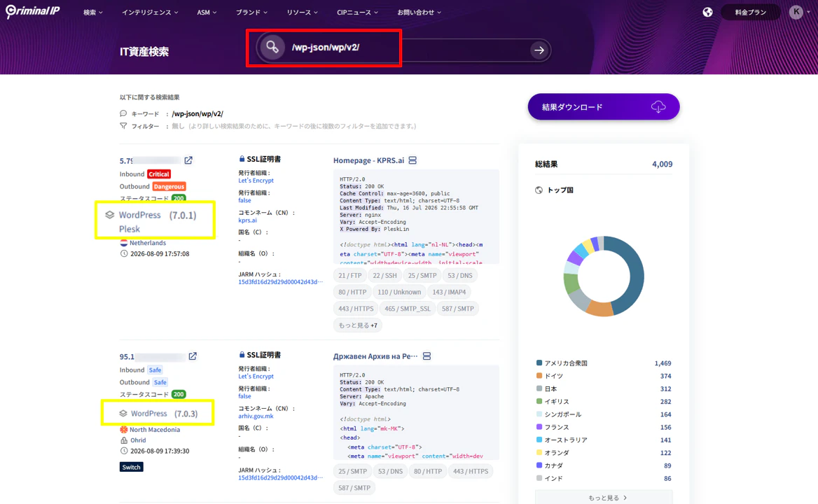Open the 検索 menu
Viewport: 818px width, 504px height.
[x=93, y=12]
